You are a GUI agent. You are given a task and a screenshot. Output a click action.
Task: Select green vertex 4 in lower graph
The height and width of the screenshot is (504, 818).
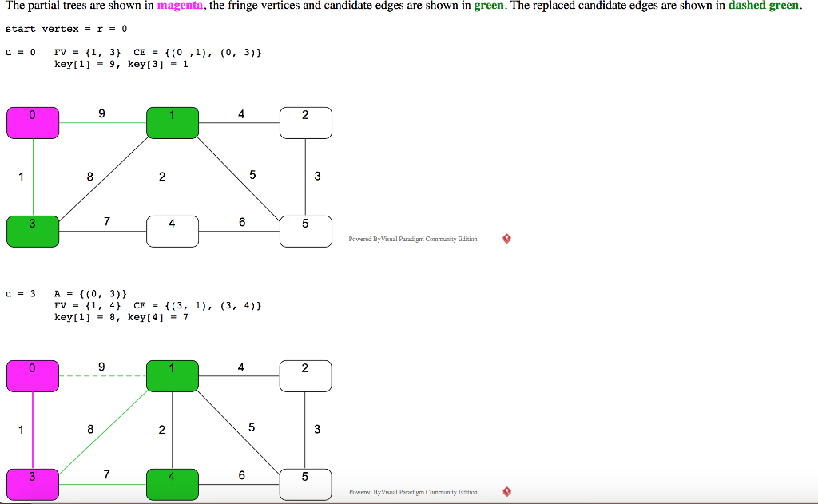(173, 484)
